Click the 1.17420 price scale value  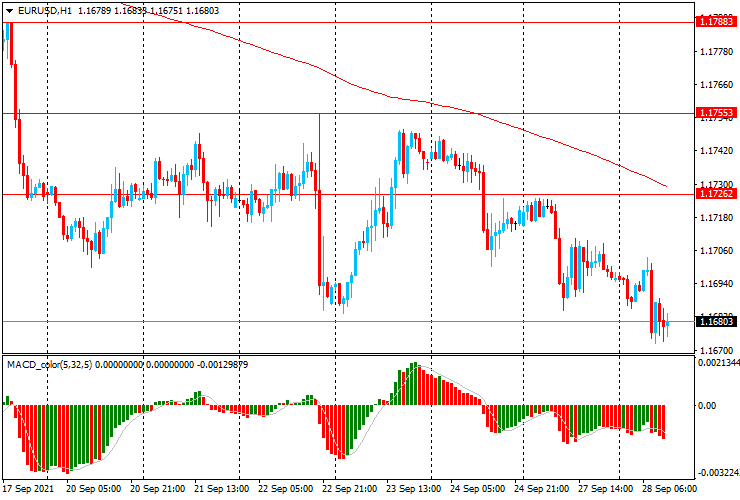pos(717,151)
